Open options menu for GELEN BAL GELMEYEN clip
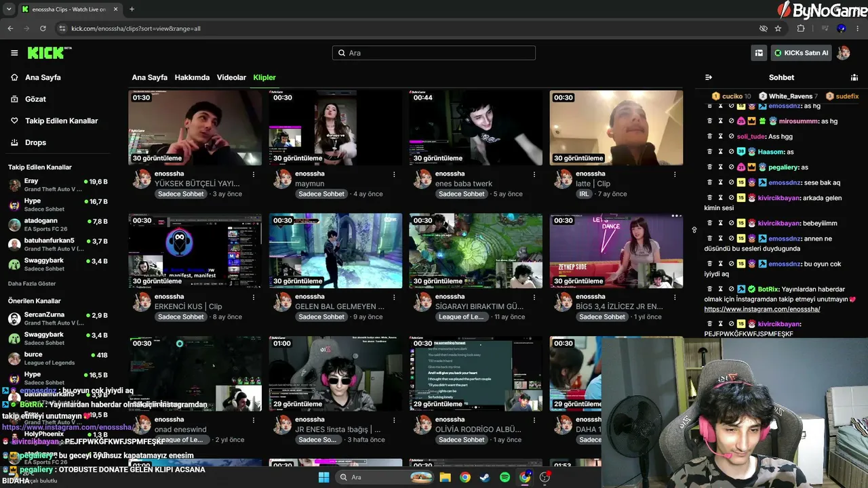 pyautogui.click(x=394, y=297)
